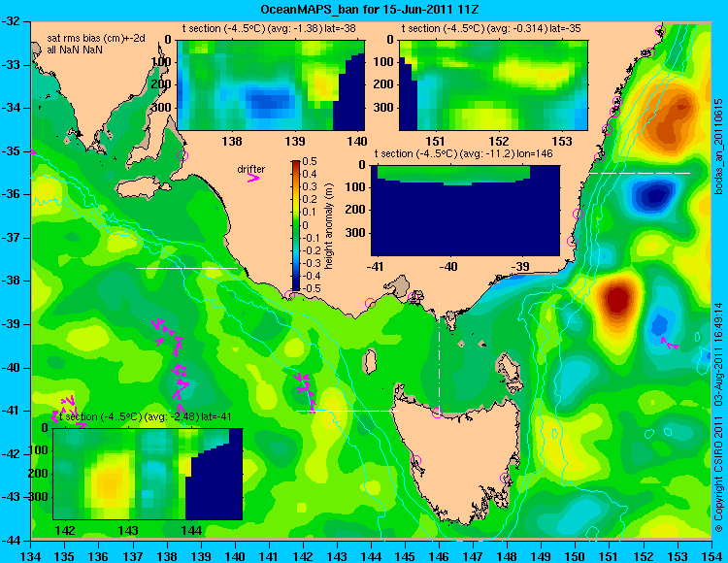Click the 154 longitude axis label
This screenshot has height=563, width=728.
point(711,555)
